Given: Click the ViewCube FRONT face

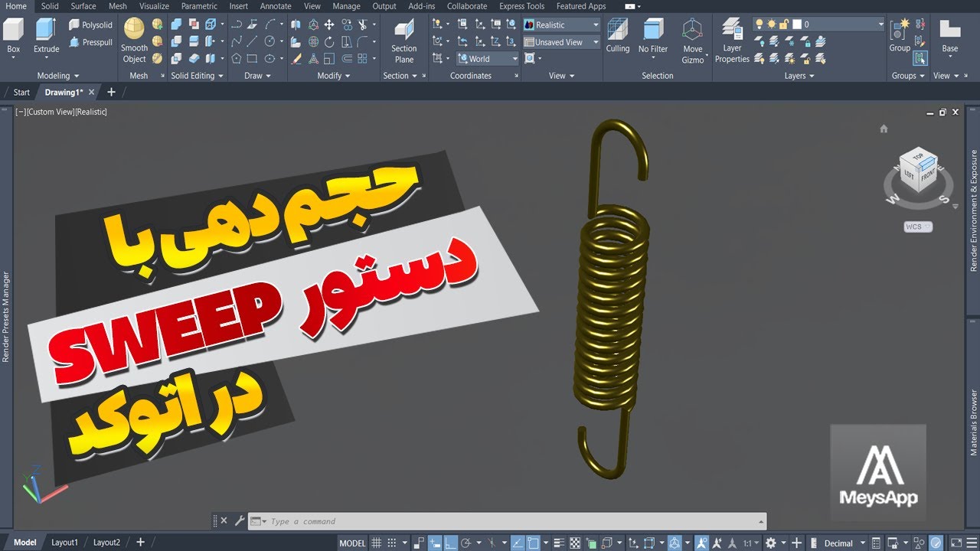Looking at the screenshot, I should (927, 174).
